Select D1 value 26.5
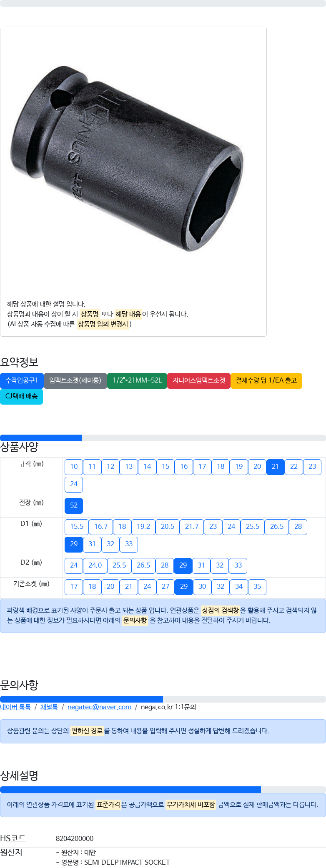The height and width of the screenshot is (868, 326). coord(277,527)
